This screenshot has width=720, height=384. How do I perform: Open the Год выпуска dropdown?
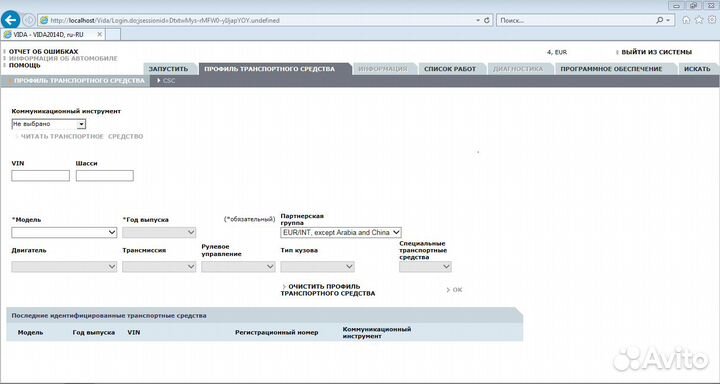[159, 232]
